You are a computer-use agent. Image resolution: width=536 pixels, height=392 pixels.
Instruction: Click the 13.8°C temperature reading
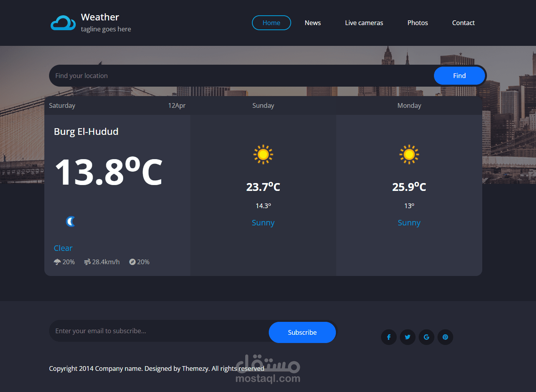coord(109,172)
